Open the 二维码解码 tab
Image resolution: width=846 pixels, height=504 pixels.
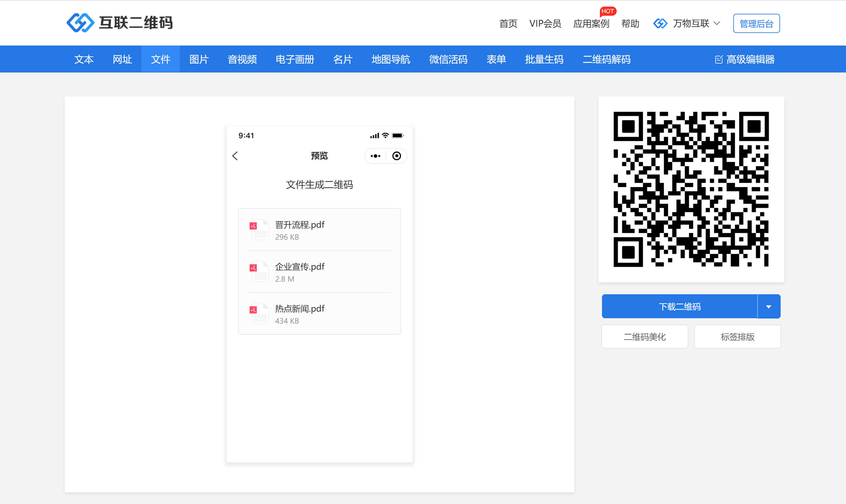click(607, 59)
